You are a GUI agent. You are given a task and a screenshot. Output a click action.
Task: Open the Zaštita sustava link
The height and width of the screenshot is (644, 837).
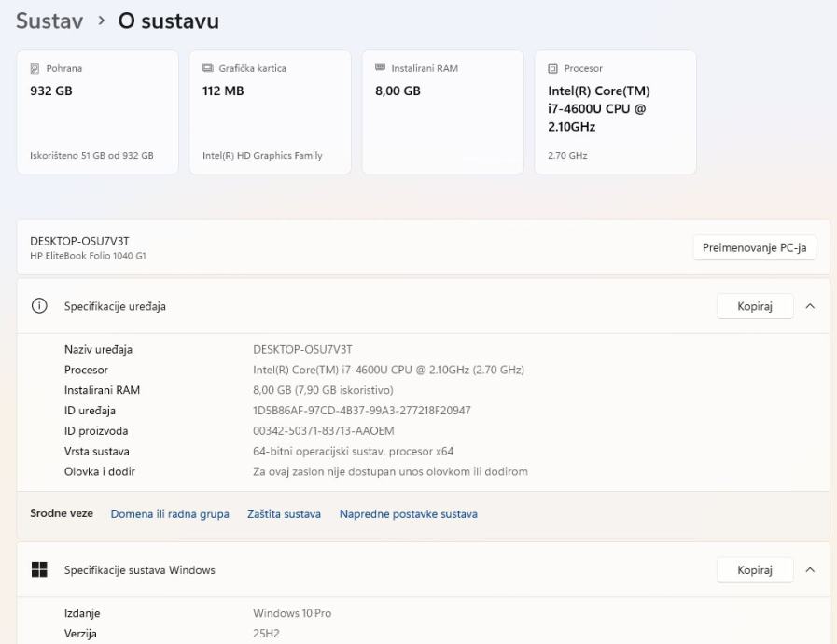284,514
